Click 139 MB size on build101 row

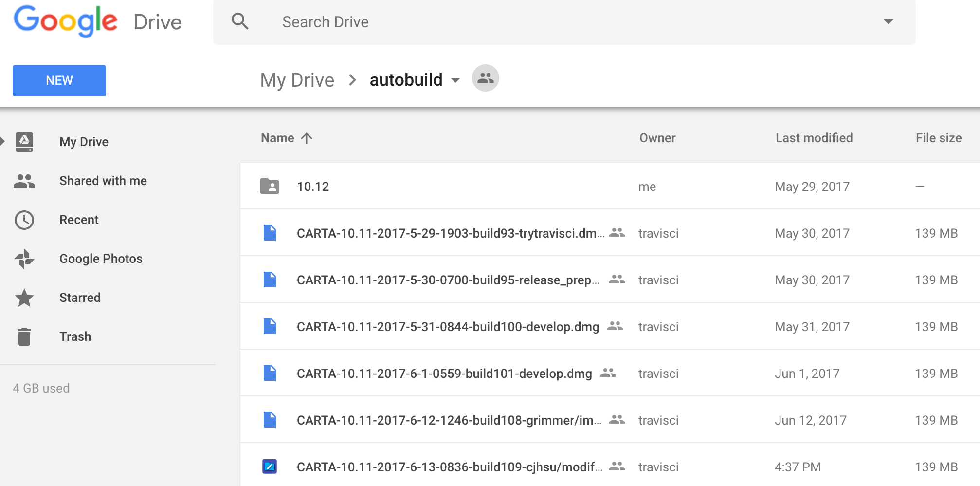tap(936, 374)
